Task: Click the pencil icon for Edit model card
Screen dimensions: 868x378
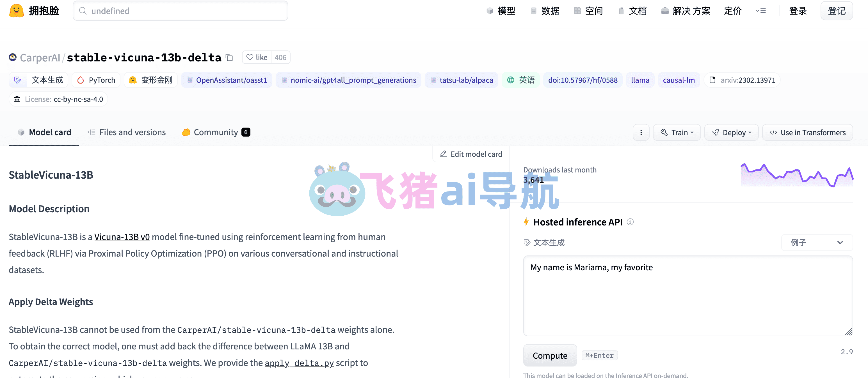Action: coord(444,154)
